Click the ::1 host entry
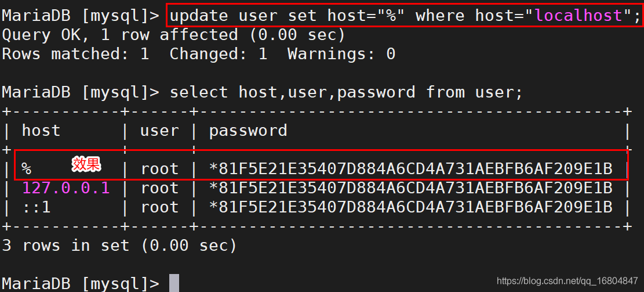644x292 pixels. click(x=37, y=207)
